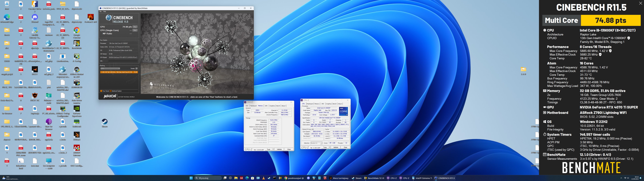The width and height of the screenshot is (644, 181).
Task: Open the Windows Start menu
Action: click(x=191, y=178)
